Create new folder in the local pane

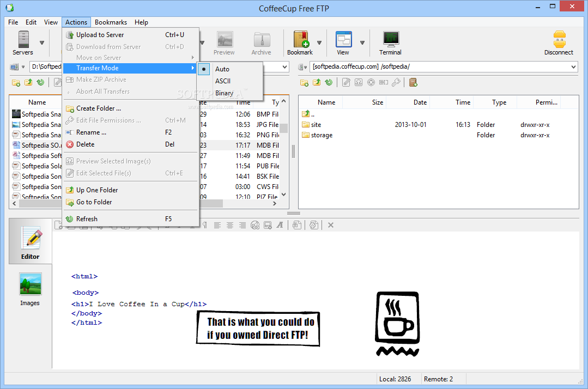[x=16, y=82]
